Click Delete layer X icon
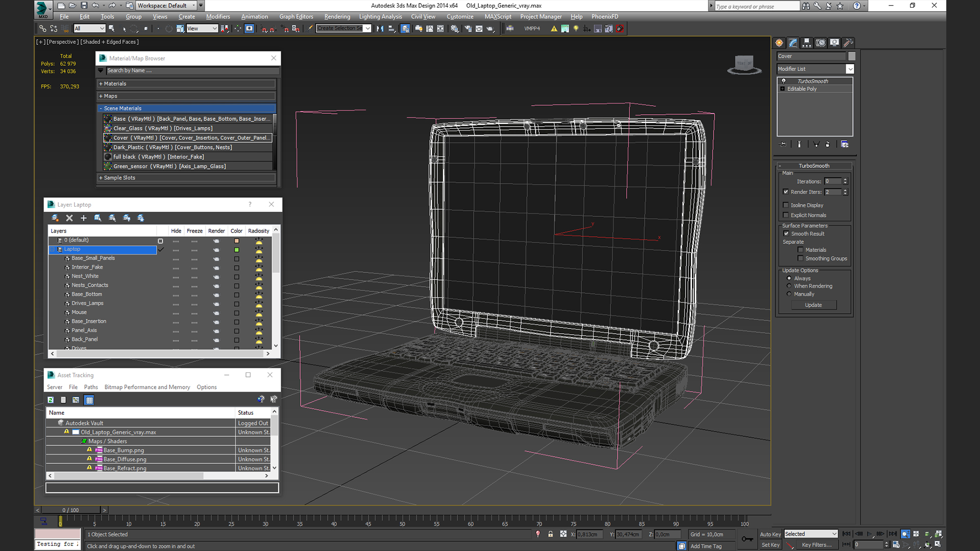 pyautogui.click(x=69, y=218)
